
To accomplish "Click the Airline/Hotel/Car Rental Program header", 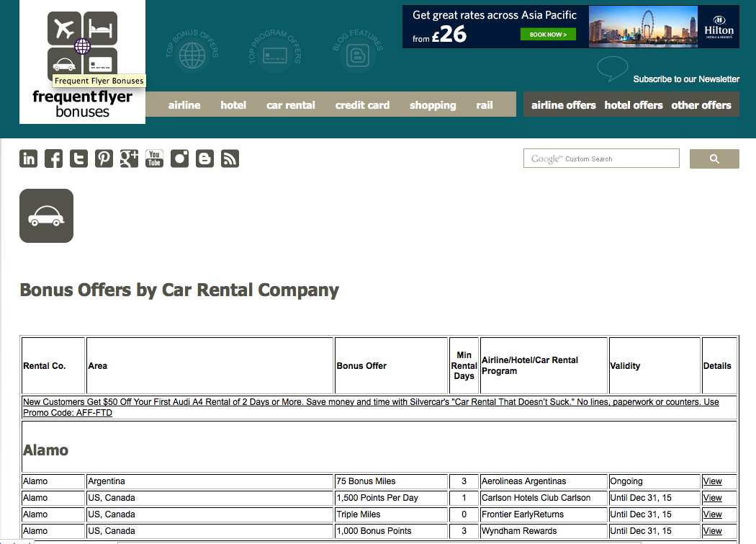I will (544, 366).
